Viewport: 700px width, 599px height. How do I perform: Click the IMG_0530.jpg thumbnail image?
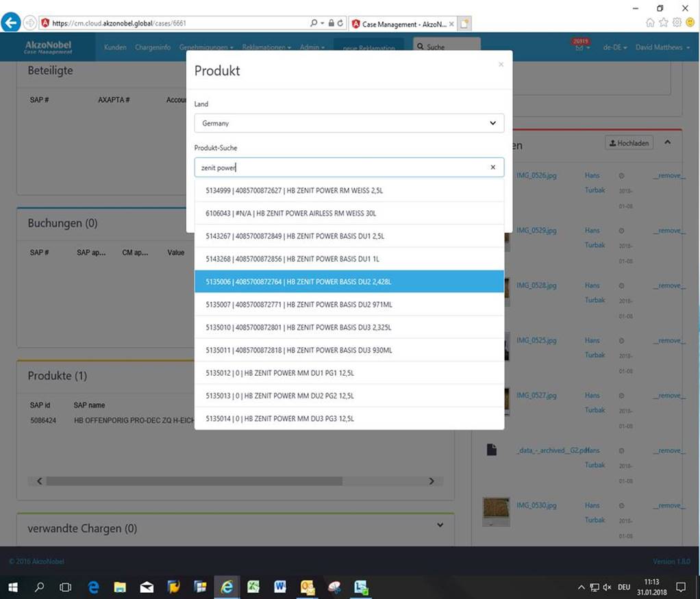[x=496, y=511]
